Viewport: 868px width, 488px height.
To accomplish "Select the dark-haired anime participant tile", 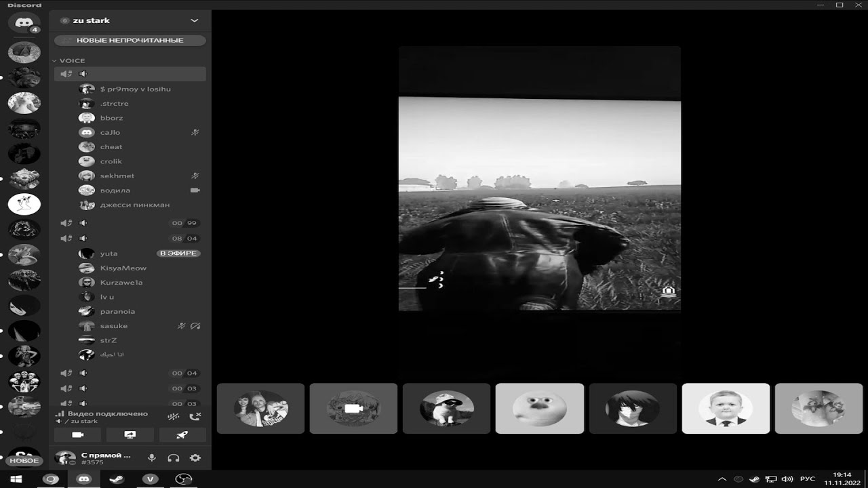I will click(633, 408).
